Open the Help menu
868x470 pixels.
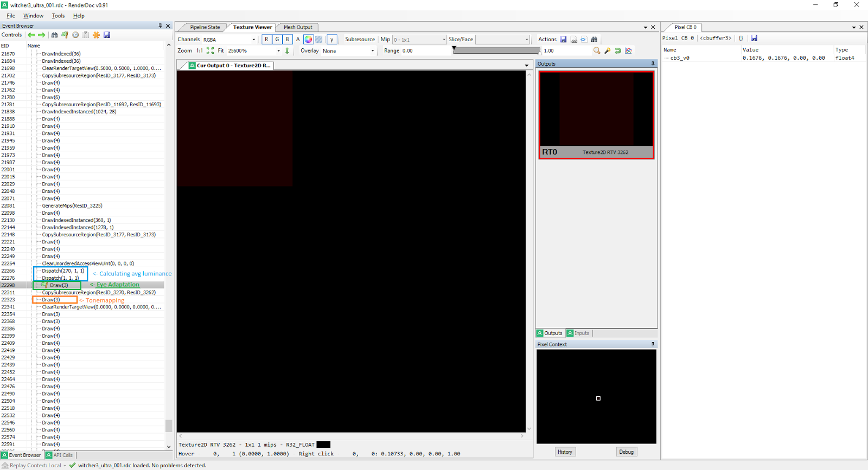[x=79, y=16]
